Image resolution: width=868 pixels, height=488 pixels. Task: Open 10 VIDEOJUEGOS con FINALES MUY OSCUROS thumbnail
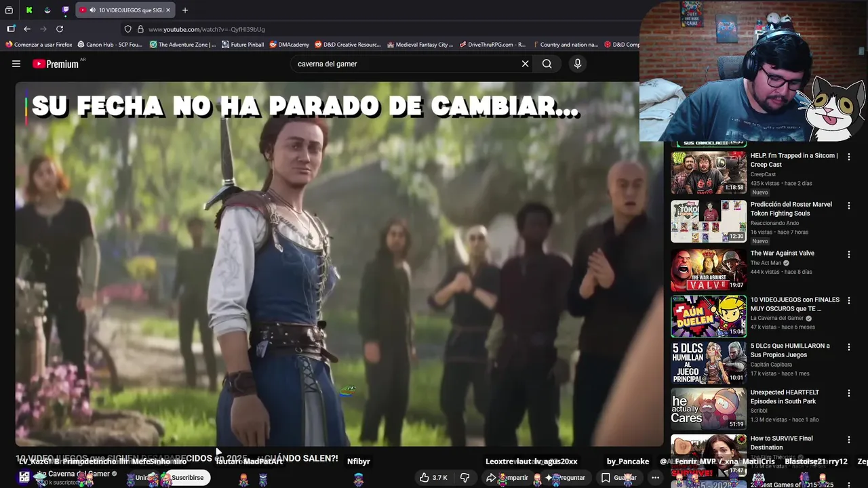point(709,317)
